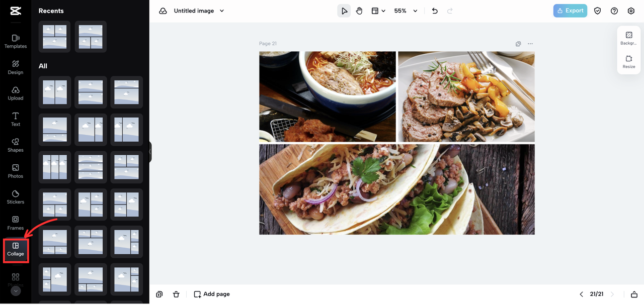Open the layers panel icon at bottom right
The height and width of the screenshot is (308, 644).
634,294
